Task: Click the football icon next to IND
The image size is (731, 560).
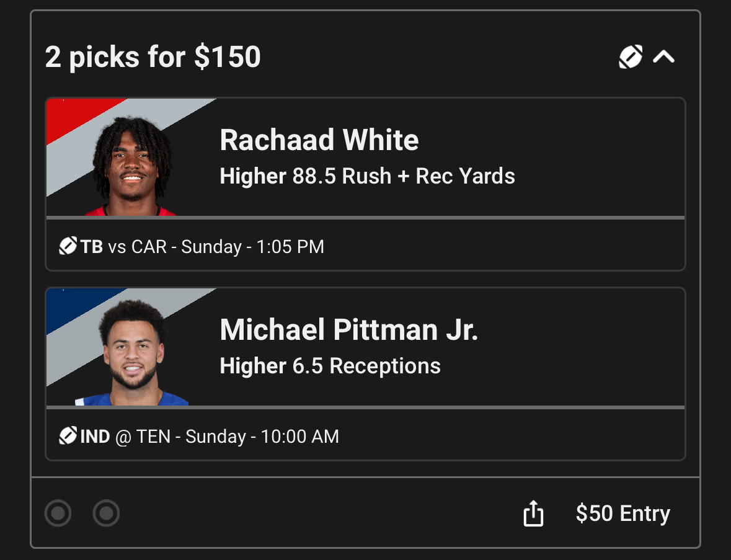Action: [68, 436]
